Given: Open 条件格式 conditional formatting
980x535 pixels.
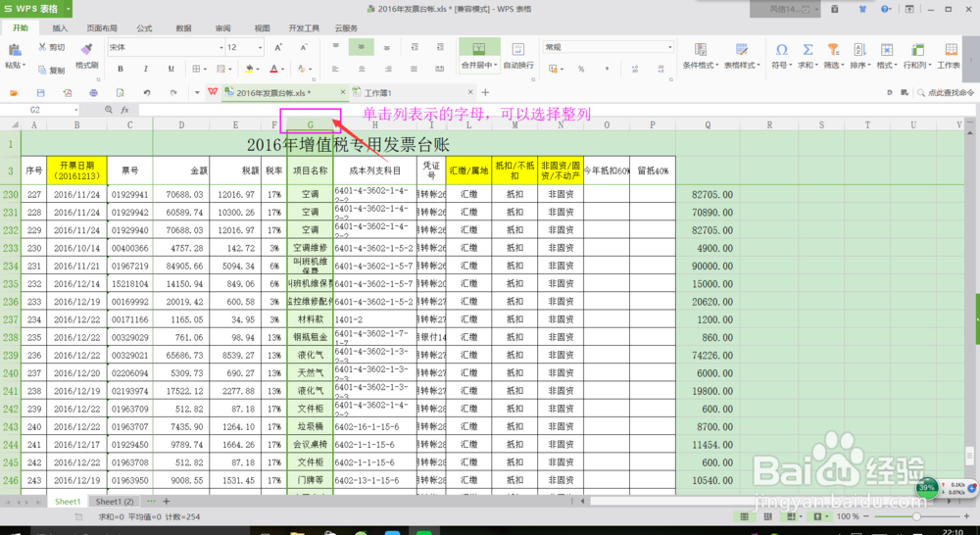Looking at the screenshot, I should 701,56.
